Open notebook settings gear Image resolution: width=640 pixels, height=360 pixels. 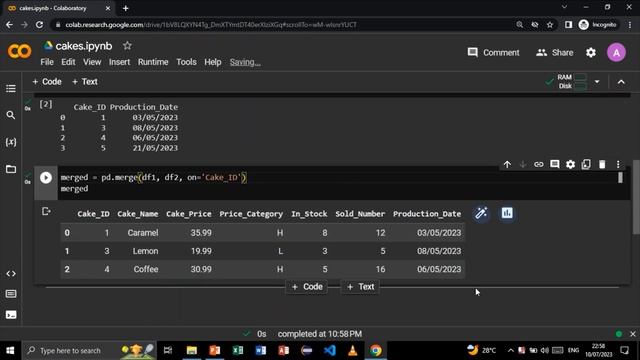coord(591,53)
